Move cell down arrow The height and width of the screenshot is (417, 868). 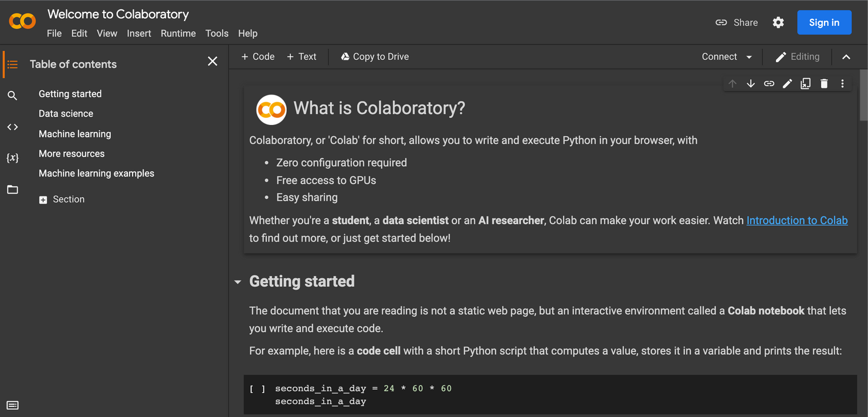click(751, 84)
